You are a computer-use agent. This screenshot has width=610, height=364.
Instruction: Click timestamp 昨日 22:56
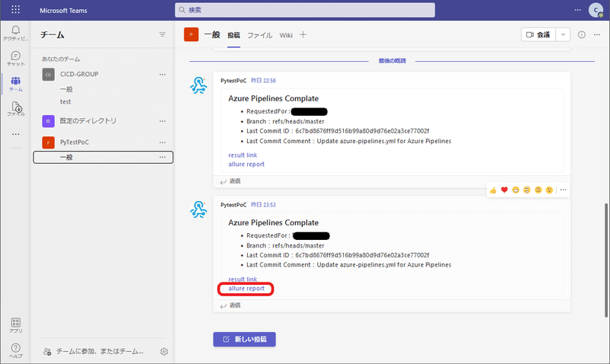pyautogui.click(x=263, y=81)
